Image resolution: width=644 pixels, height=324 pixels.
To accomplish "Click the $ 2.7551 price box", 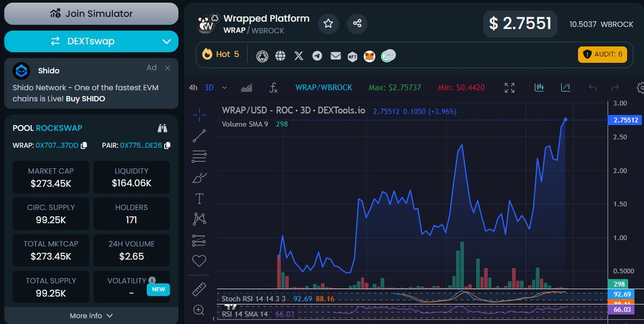I will click(x=520, y=24).
